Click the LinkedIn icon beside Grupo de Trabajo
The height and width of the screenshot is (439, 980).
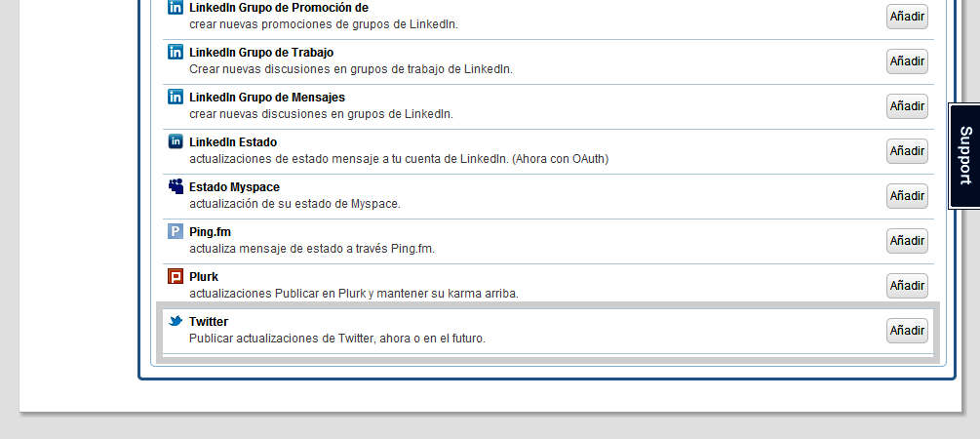176,52
